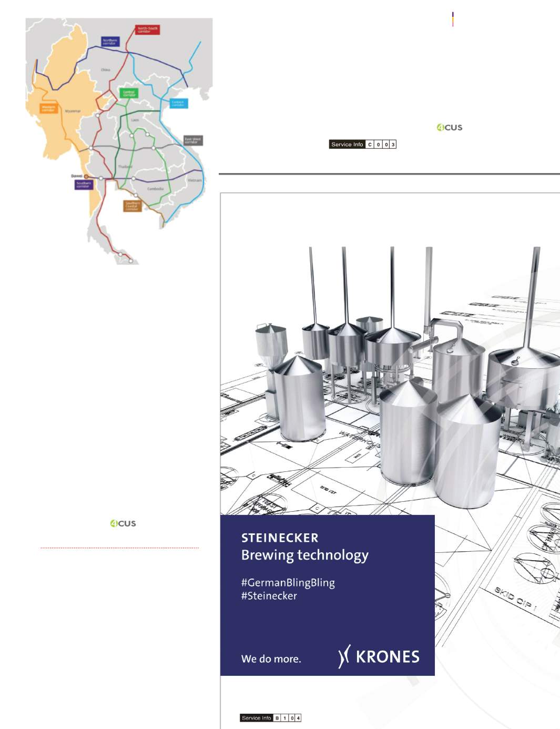Click the Vietnam label on the map
The width and height of the screenshot is (560, 729).
point(195,180)
